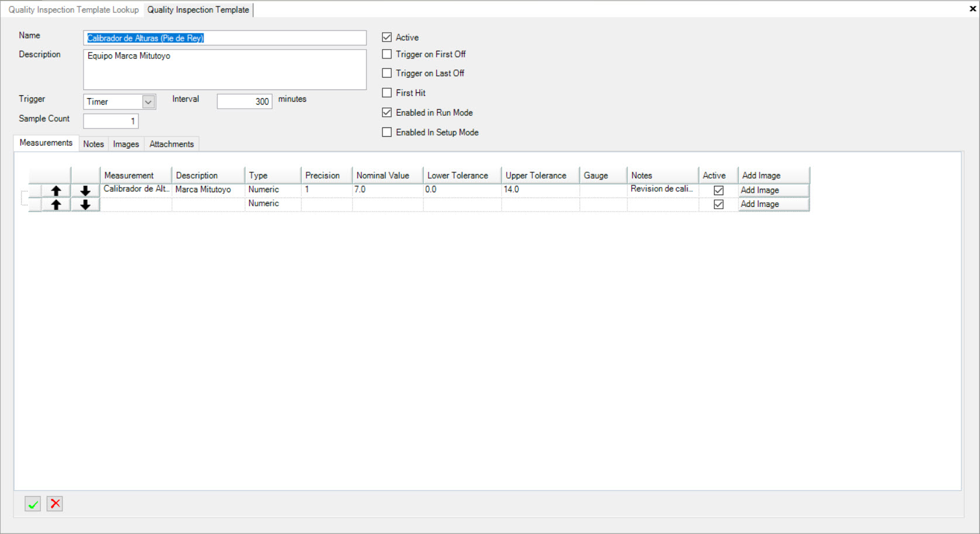Select the 'Marca Mitutoyo' description cell
Viewport: 980px width, 534px height.
click(x=208, y=190)
